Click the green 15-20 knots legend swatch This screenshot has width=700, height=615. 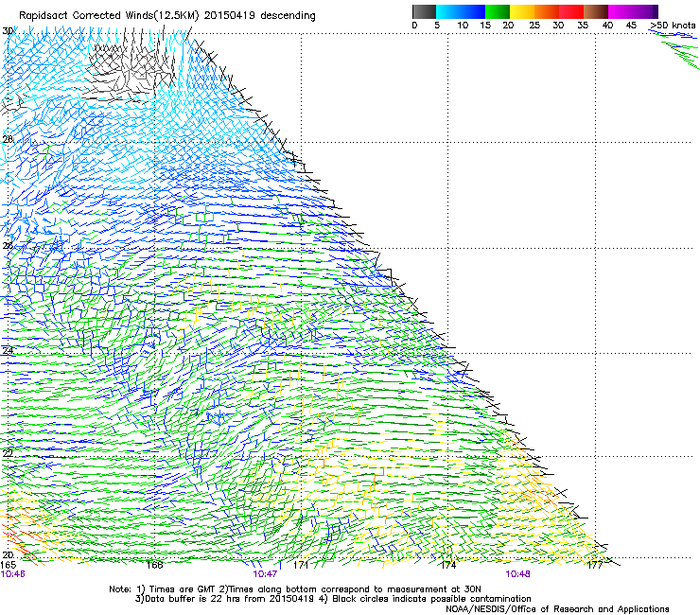[x=498, y=11]
